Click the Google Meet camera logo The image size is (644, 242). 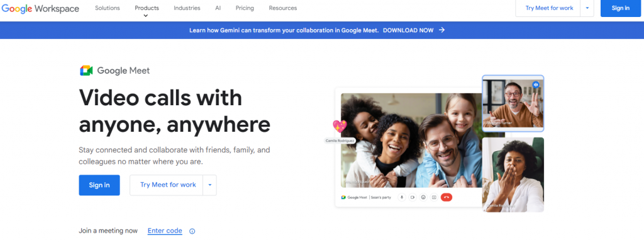coord(86,71)
